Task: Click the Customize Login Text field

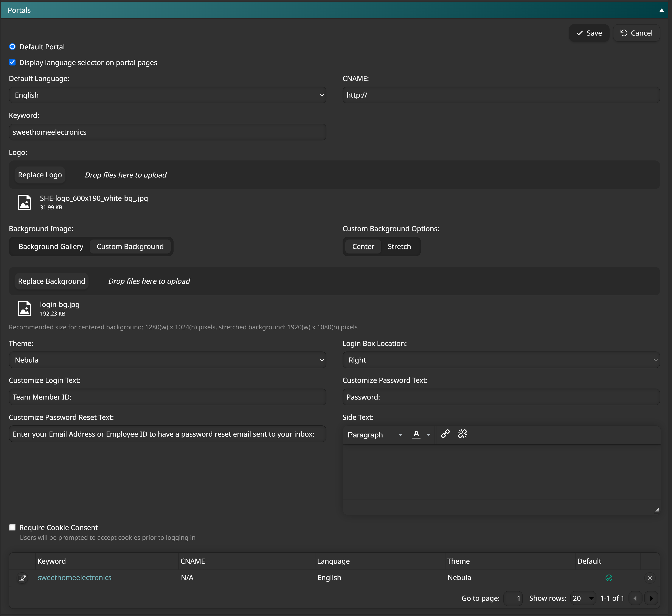Action: pos(167,397)
